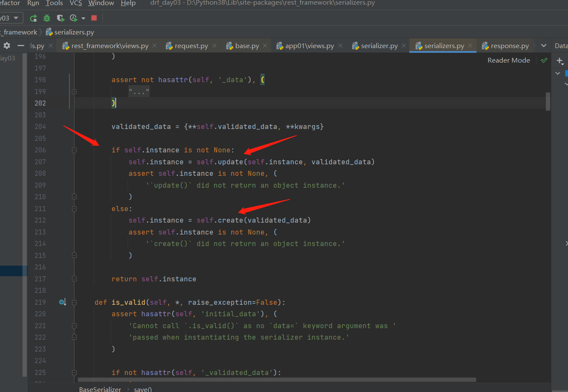
Task: Close the app01\views.py tab
Action: (x=340, y=46)
